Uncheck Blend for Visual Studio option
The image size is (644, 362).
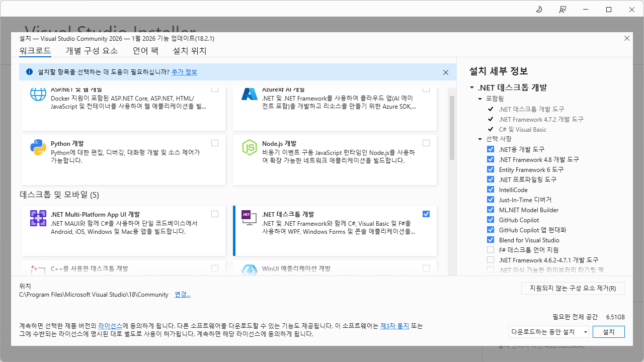coord(491,240)
